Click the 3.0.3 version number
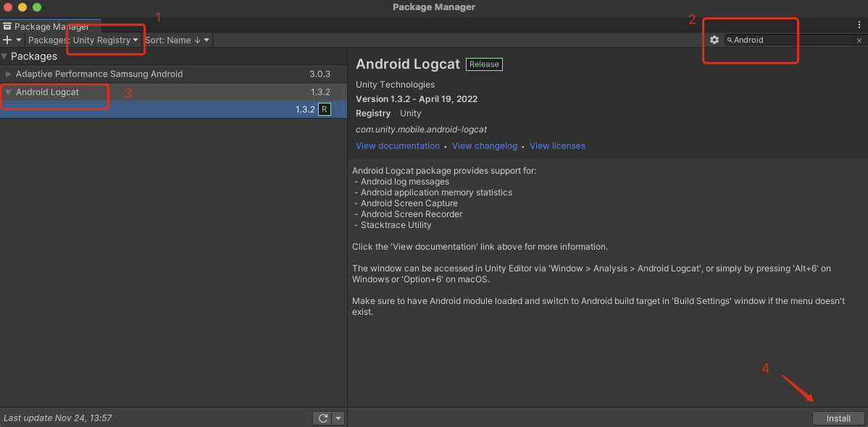868x427 pixels. tap(320, 74)
